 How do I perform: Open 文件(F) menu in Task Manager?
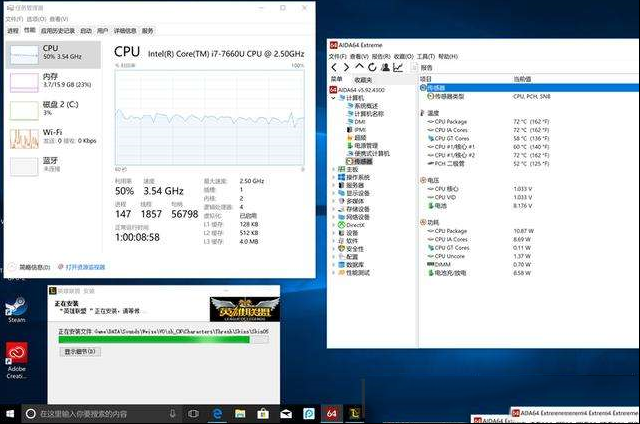14,19
